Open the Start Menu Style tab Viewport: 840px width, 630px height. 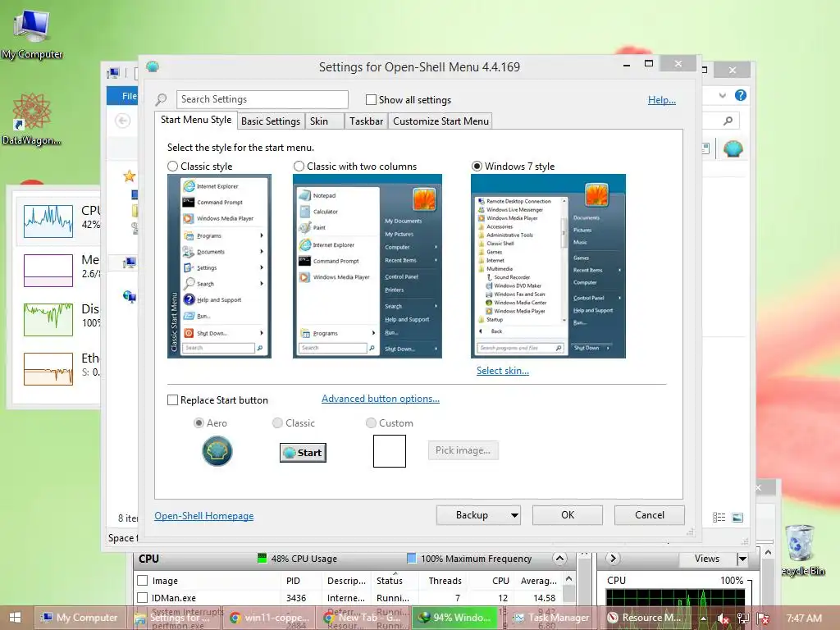point(196,120)
